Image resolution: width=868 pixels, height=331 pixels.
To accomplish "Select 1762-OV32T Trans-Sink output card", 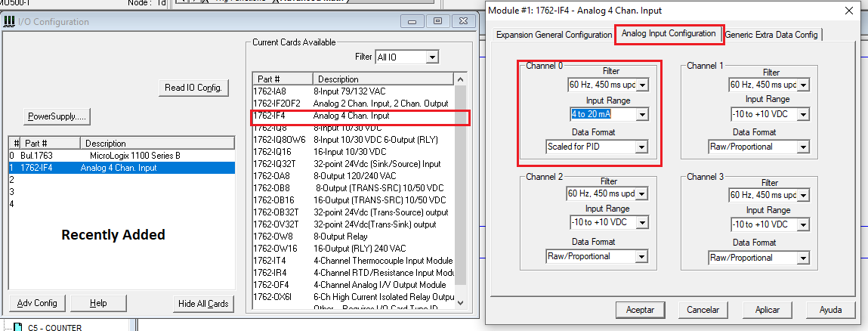I will point(354,224).
